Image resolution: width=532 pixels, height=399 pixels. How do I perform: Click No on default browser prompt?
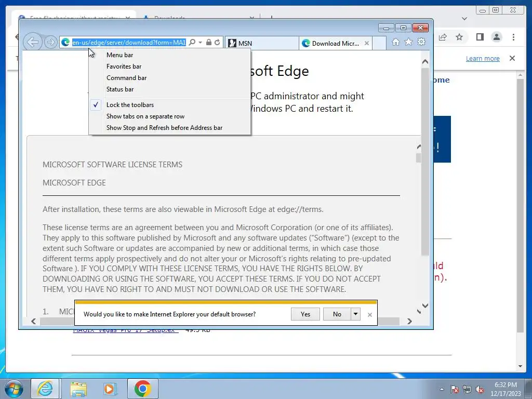(x=337, y=314)
